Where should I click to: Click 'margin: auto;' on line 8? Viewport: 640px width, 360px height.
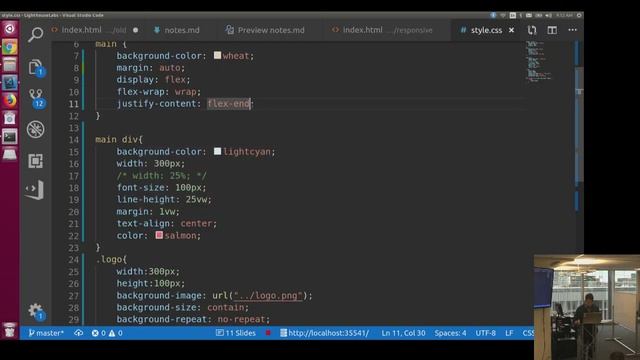point(151,67)
